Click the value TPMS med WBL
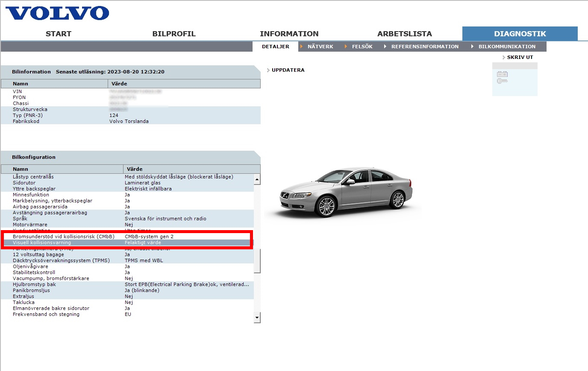This screenshot has height=371, width=588. click(x=144, y=260)
